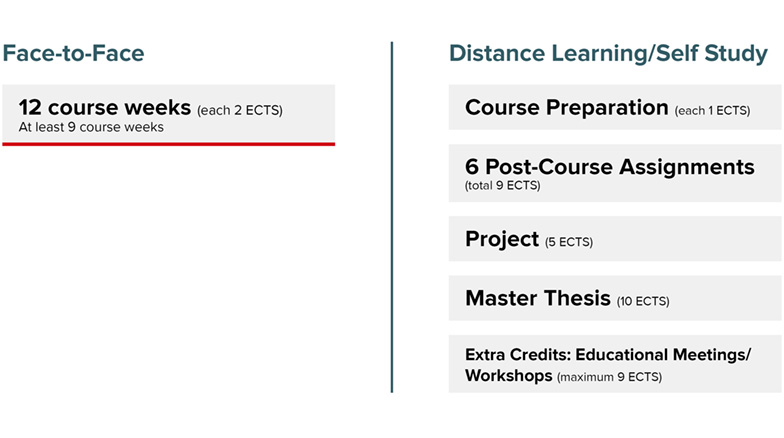Click the Distance Learning/Self Study heading
Image resolution: width=784 pixels, height=438 pixels.
[608, 53]
